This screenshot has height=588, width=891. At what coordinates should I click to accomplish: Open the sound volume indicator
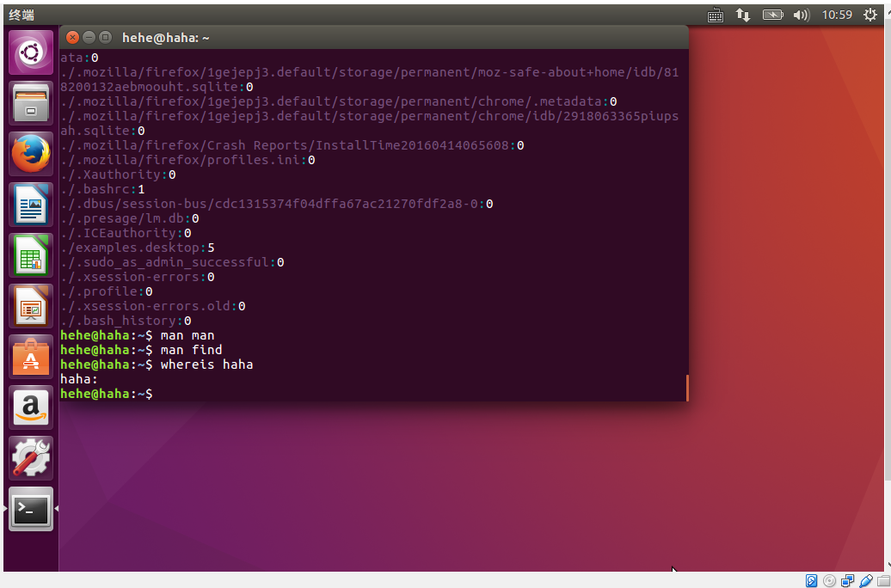pyautogui.click(x=802, y=15)
